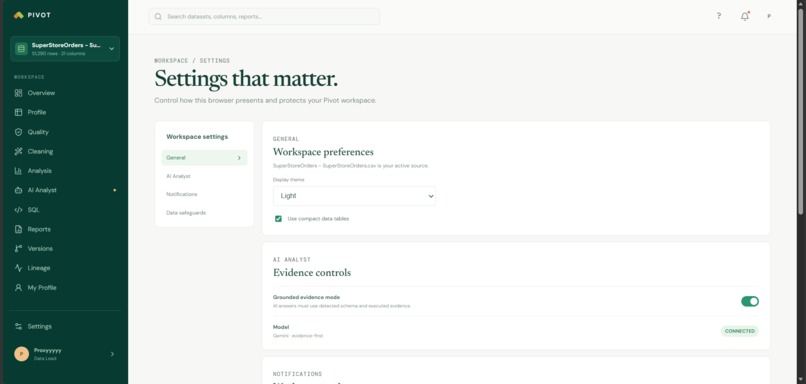Expand the Proxyyyyy user menu chevron

(112, 354)
